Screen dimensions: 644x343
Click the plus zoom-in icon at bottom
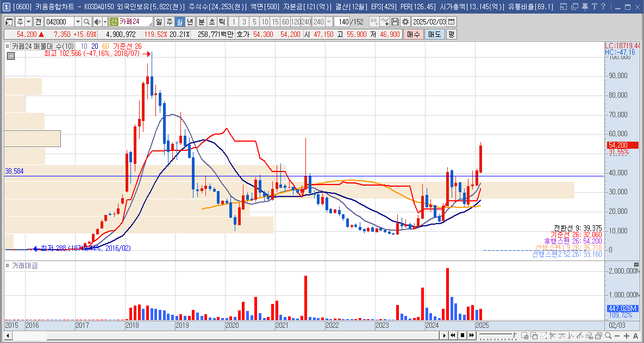point(627,335)
